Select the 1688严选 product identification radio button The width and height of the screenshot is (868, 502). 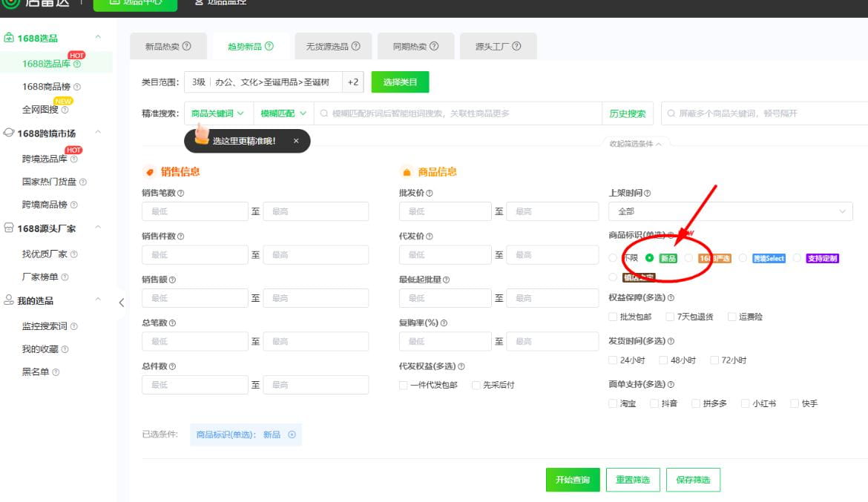(688, 258)
